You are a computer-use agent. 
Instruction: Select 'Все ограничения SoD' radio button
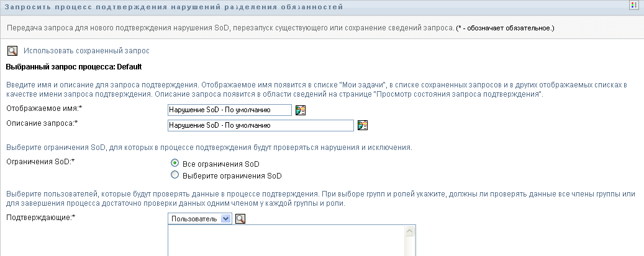(x=175, y=163)
